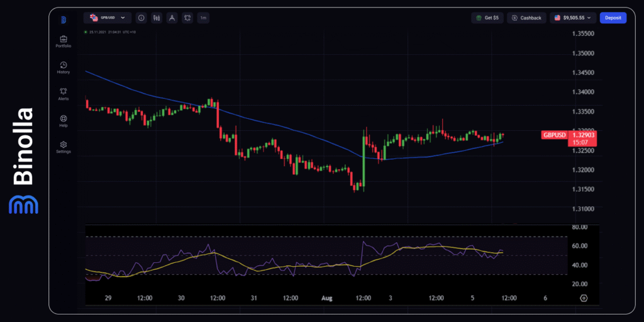
Task: Open the Help section
Action: tap(63, 120)
